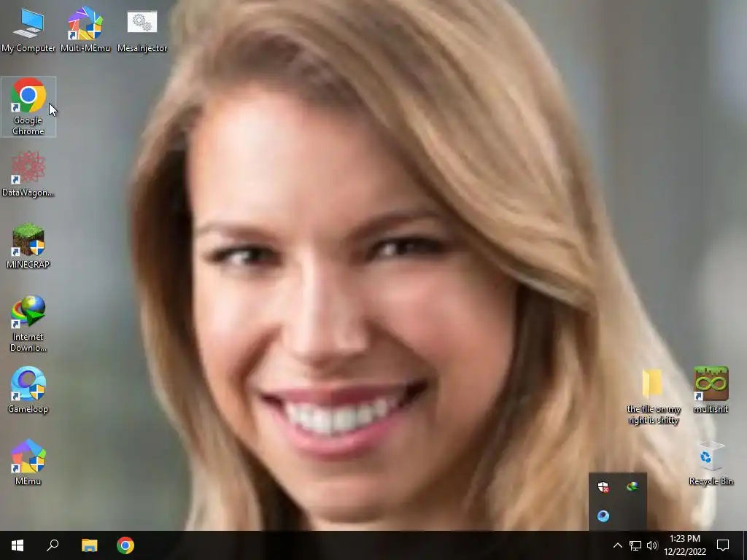This screenshot has width=747, height=560.
Task: Select the Gameloop desktop shortcut
Action: click(x=28, y=391)
